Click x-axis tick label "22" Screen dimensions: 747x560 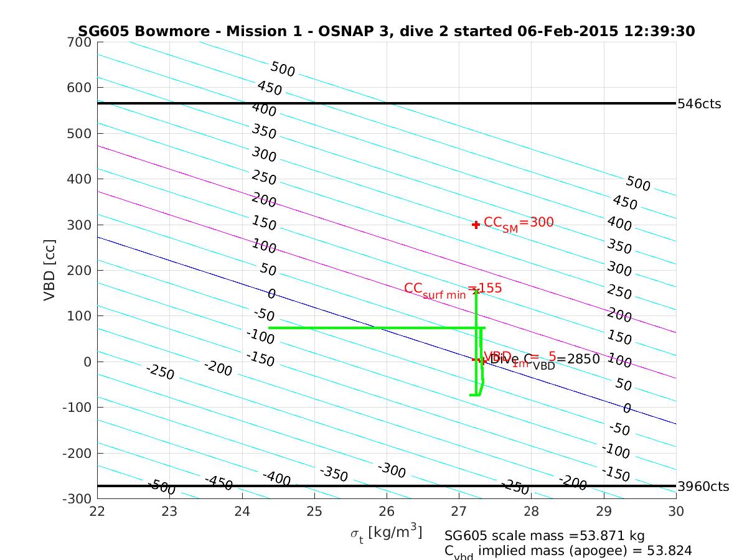[97, 511]
